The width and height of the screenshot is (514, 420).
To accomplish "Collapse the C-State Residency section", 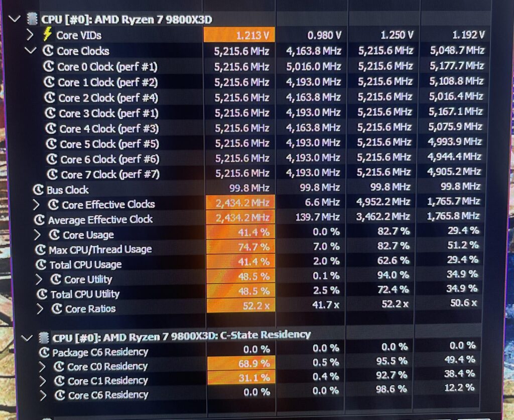I will pyautogui.click(x=27, y=337).
